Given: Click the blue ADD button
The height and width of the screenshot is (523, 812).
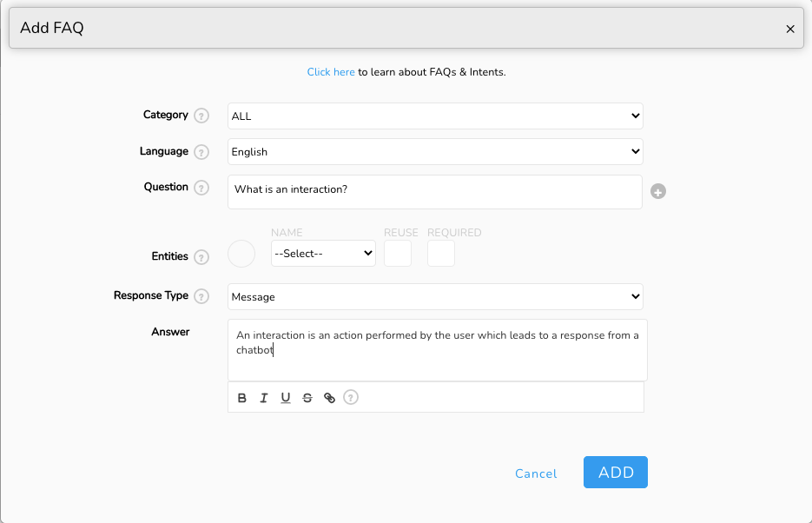Looking at the screenshot, I should [616, 473].
